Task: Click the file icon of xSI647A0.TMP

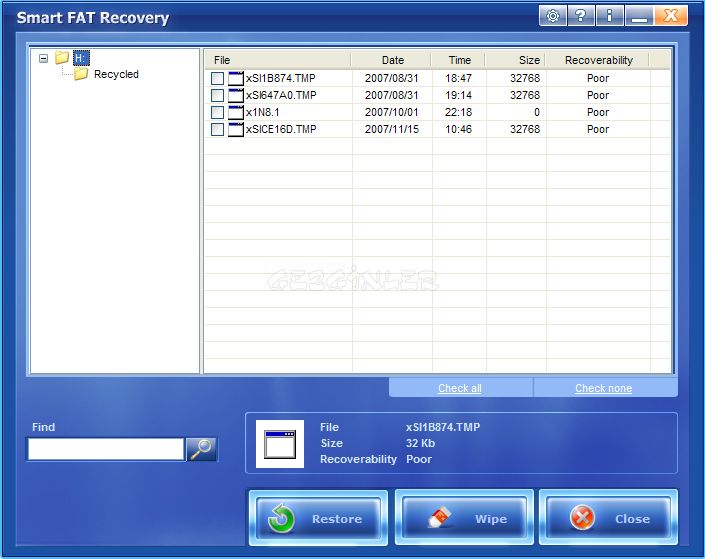Action: pyautogui.click(x=236, y=95)
